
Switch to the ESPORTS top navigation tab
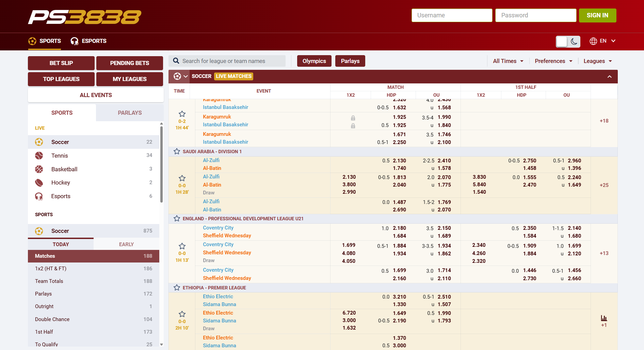click(x=88, y=41)
